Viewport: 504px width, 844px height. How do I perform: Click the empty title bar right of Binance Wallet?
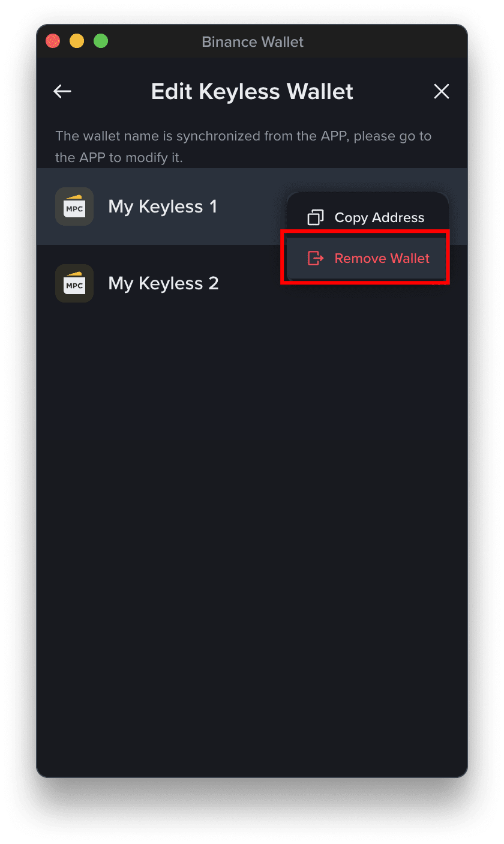(384, 42)
